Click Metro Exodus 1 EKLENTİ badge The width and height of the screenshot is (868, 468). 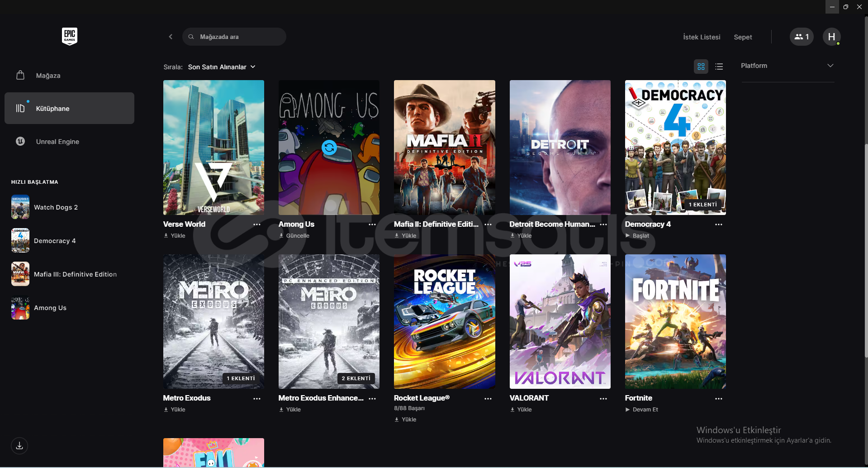[x=241, y=378]
